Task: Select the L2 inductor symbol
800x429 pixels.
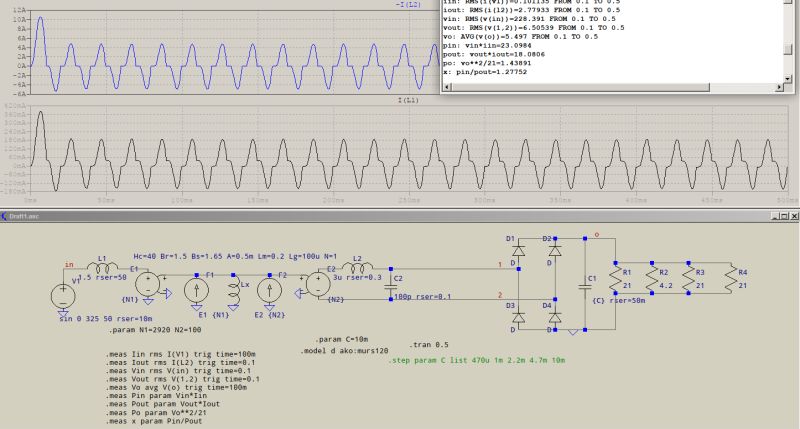Action: pos(357,267)
